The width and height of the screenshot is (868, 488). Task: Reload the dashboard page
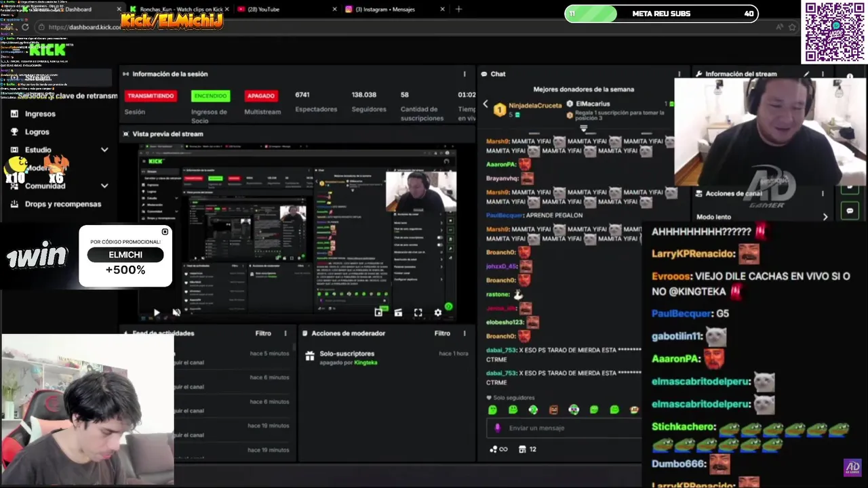[25, 27]
